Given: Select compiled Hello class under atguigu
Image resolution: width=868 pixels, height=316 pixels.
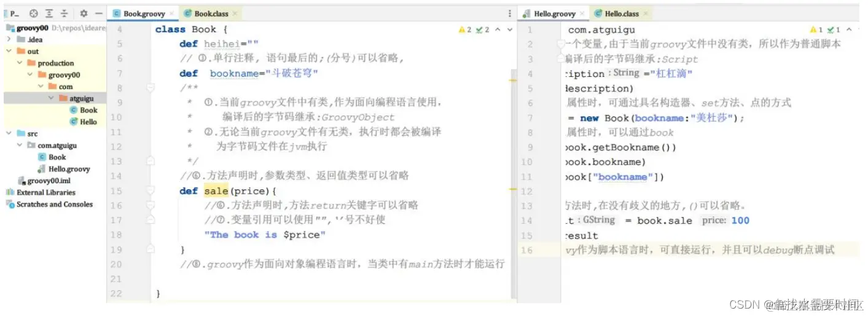Looking at the screenshot, I should 84,122.
